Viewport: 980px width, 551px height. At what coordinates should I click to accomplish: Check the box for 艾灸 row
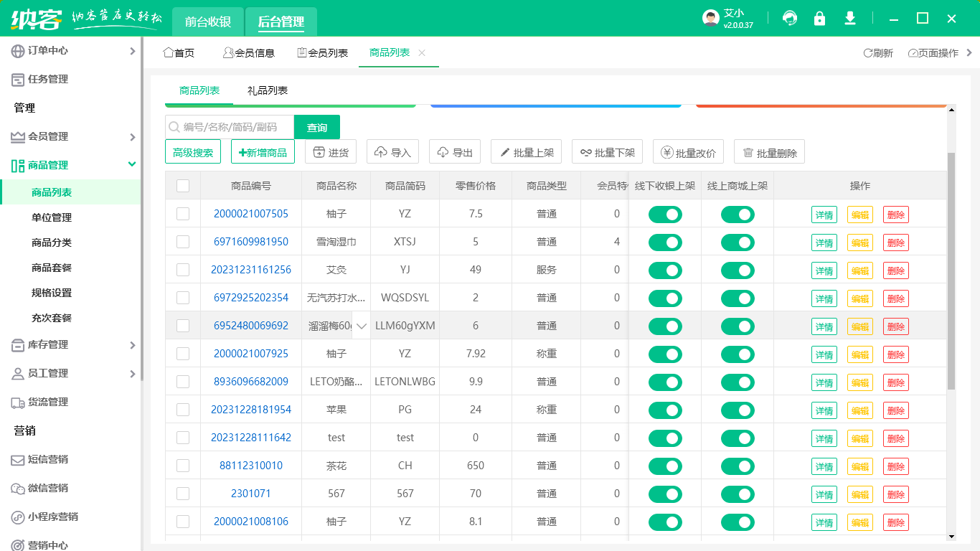point(183,270)
